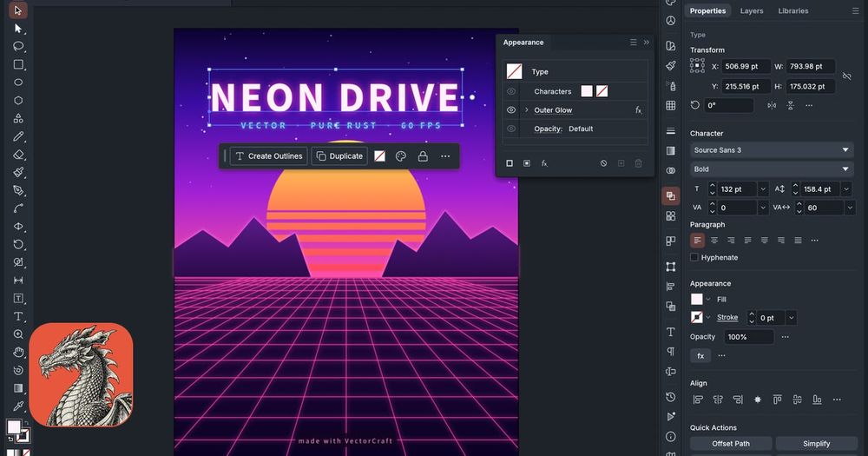
Task: Collapse the Appearance panel double arrows
Action: point(646,42)
